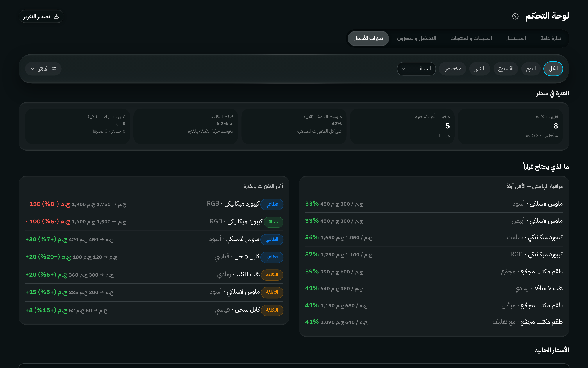Open the تغييرات الأسعار summary card showing 8
The image size is (588, 368).
(x=510, y=126)
